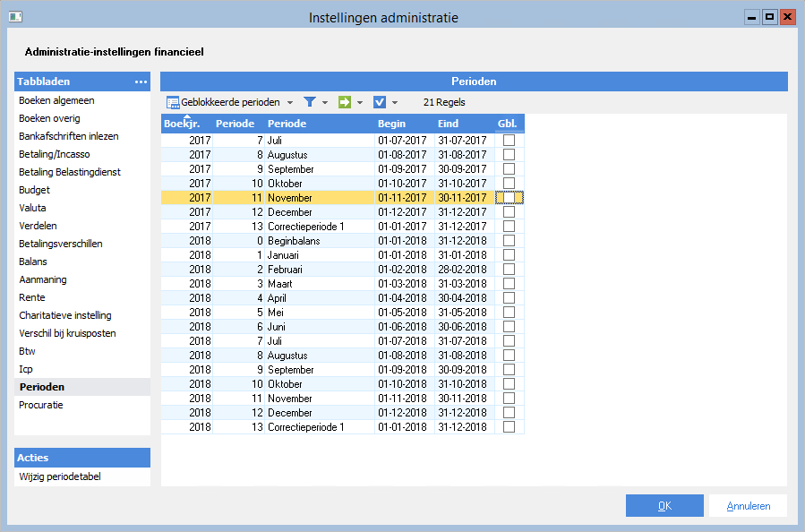Viewport: 805px width, 532px height.
Task: Open the Betaling Belastingdienst tab
Action: tap(70, 173)
